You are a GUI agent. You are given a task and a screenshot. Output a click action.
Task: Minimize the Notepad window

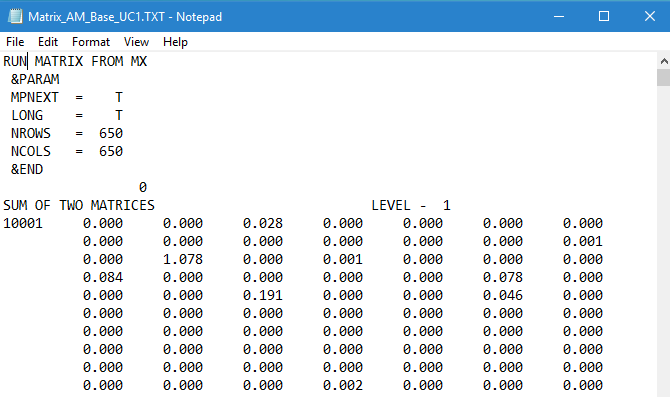tap(559, 17)
